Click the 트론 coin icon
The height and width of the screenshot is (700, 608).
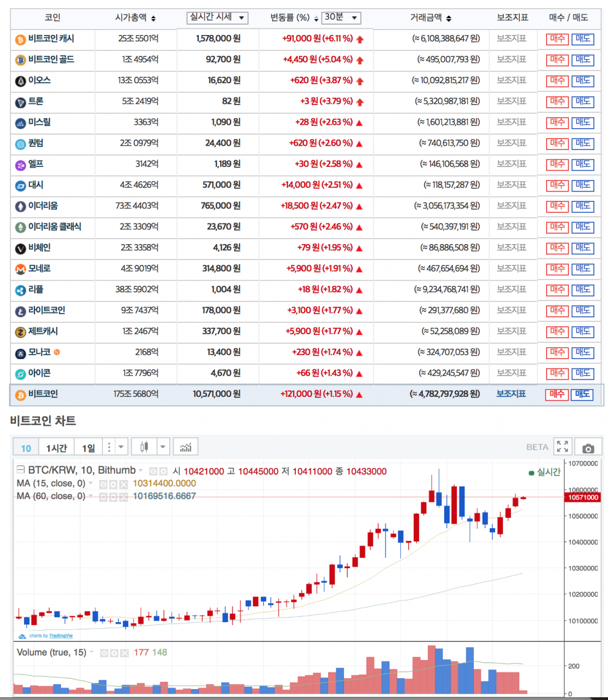point(20,102)
